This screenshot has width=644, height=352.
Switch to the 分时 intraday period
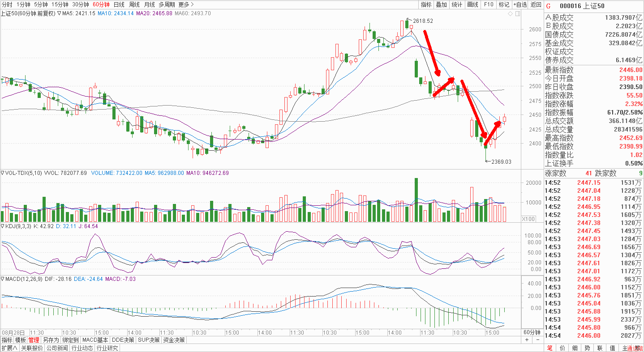pyautogui.click(x=7, y=4)
